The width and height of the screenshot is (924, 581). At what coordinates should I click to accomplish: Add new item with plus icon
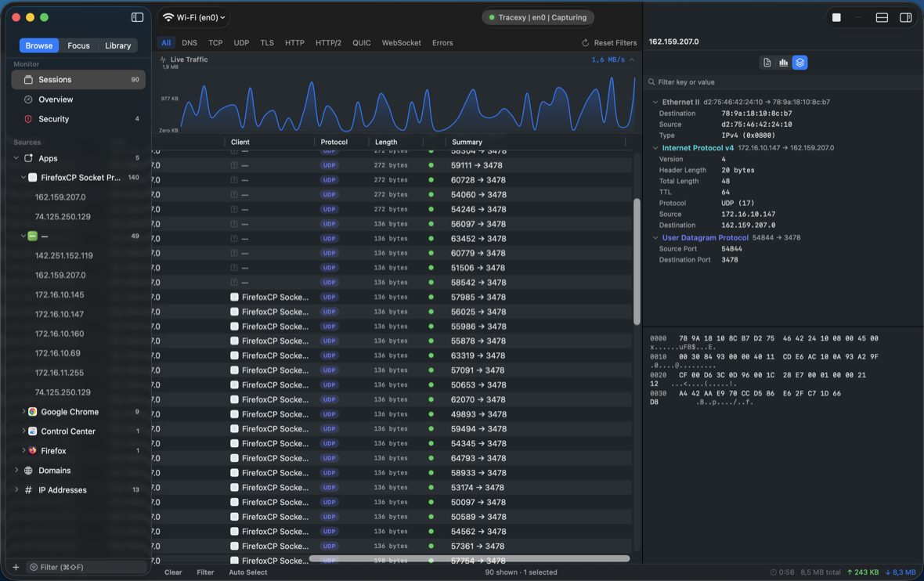pos(16,567)
